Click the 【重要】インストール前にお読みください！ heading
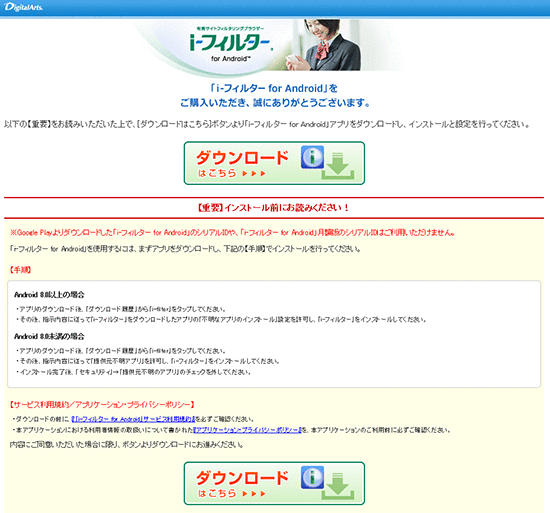Image resolution: width=550 pixels, height=513 pixels. (273, 208)
